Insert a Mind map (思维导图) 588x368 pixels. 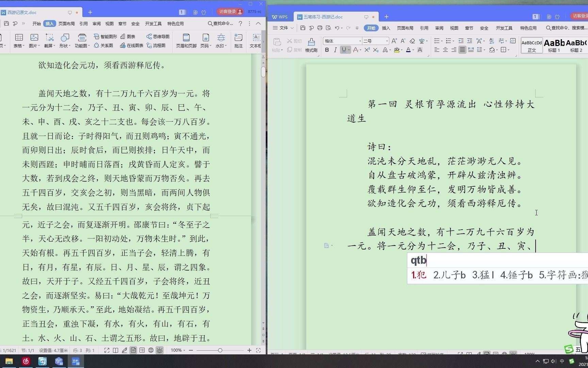[x=158, y=36]
